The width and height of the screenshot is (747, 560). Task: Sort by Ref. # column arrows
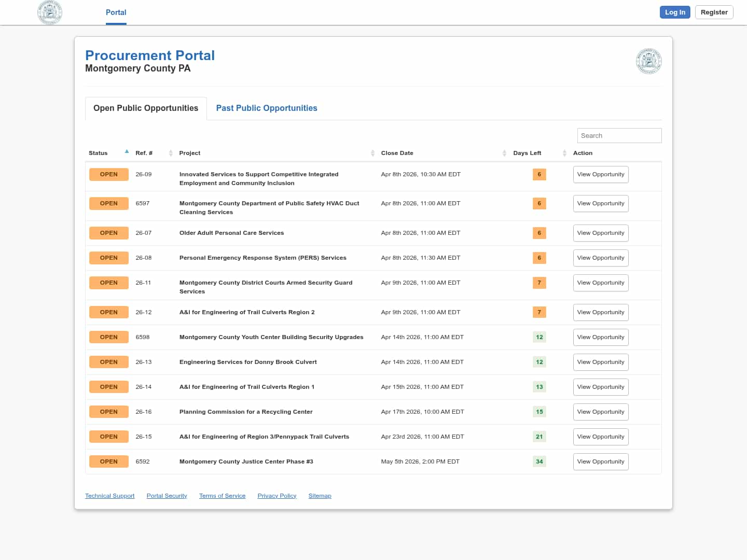171,153
